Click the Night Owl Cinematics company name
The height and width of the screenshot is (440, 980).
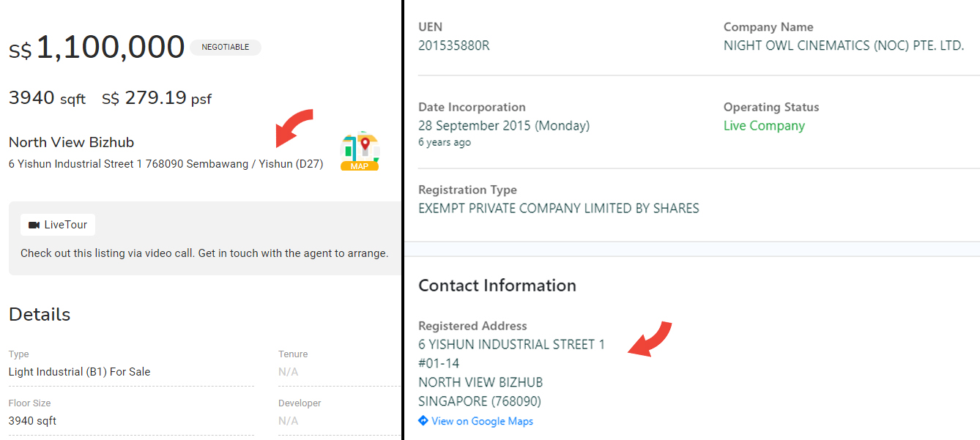pyautogui.click(x=843, y=45)
